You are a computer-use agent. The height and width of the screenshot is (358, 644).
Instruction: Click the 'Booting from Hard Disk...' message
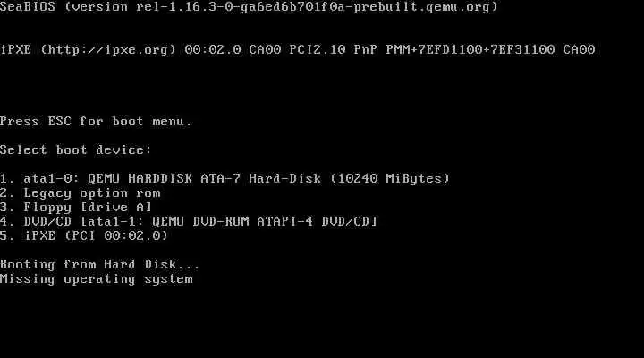(x=100, y=264)
